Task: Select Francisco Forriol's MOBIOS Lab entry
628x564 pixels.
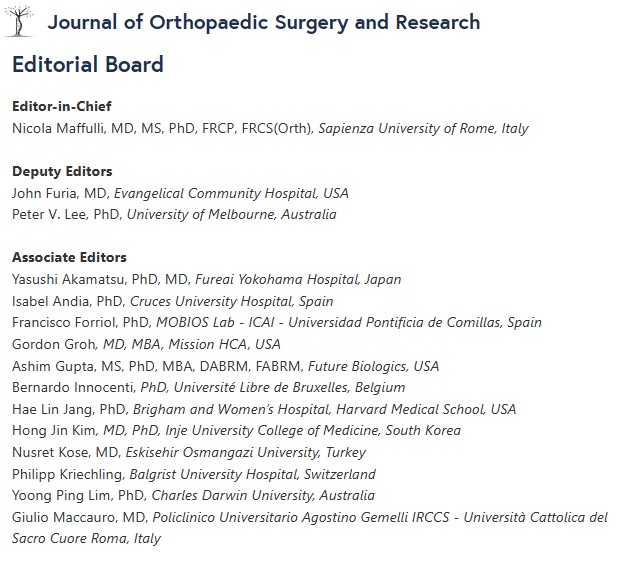Action: tap(277, 322)
